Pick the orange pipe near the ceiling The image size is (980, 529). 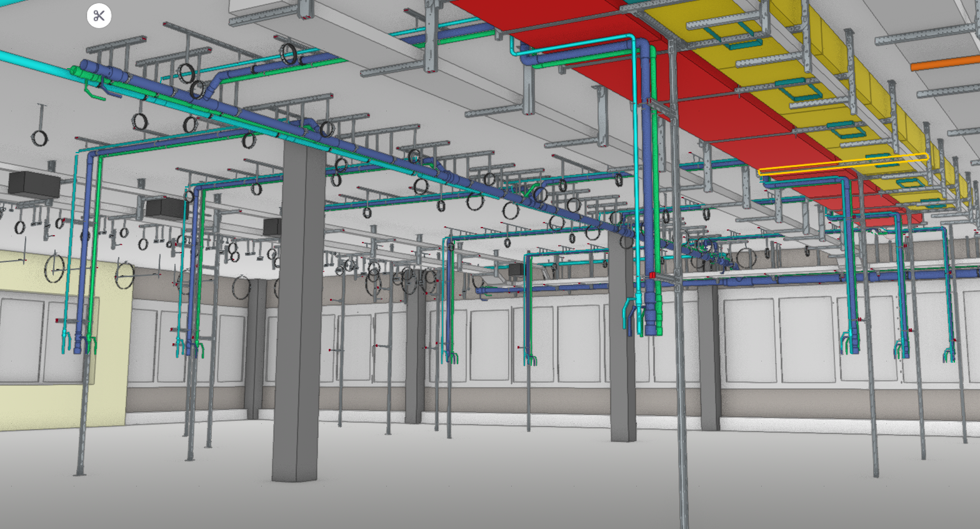coord(945,63)
